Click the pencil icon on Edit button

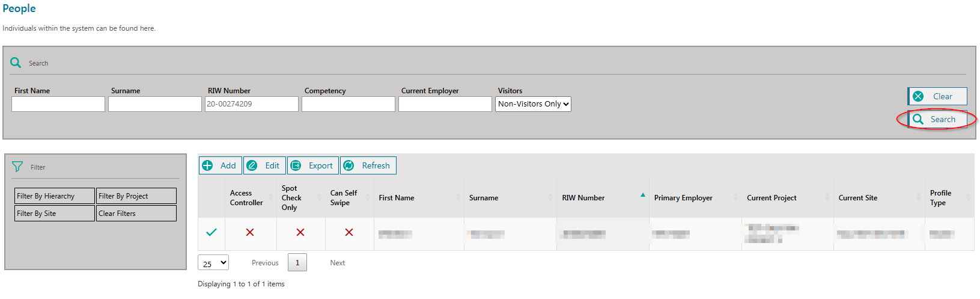point(252,165)
